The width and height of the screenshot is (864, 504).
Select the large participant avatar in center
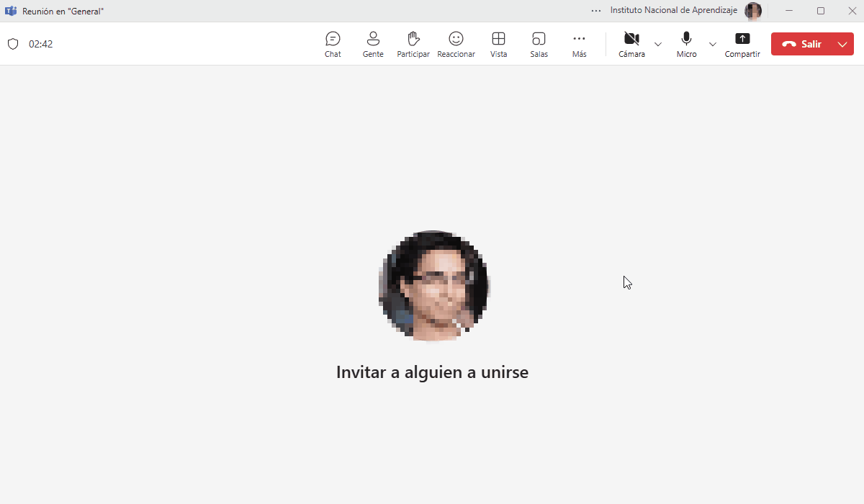click(433, 286)
